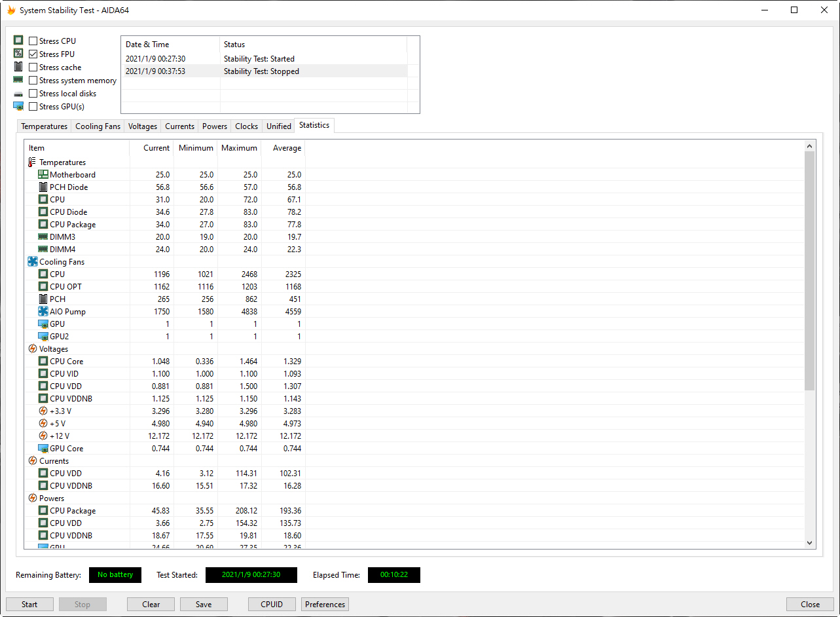
Task: Click the CPU VDDNB current row label
Action: (71, 486)
